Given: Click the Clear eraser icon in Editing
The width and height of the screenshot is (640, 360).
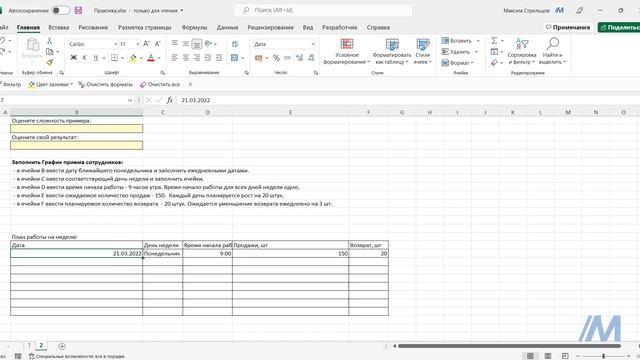Looking at the screenshot, I should coord(494,62).
